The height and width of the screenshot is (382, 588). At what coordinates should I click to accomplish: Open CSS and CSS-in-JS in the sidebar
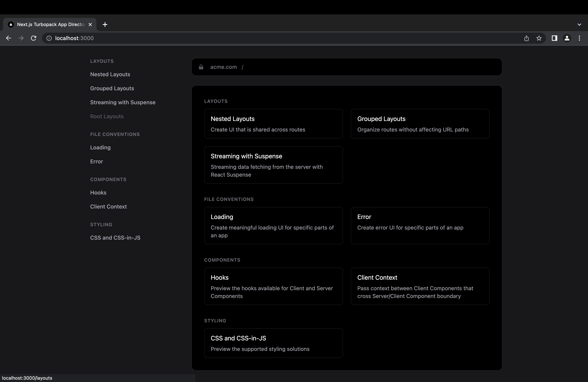pyautogui.click(x=115, y=238)
